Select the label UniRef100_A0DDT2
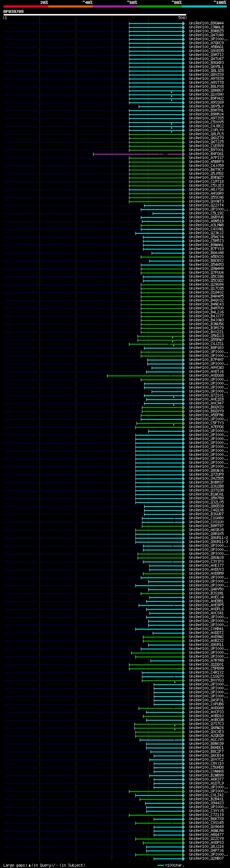This screenshot has height=868, width=230. pyautogui.click(x=206, y=633)
